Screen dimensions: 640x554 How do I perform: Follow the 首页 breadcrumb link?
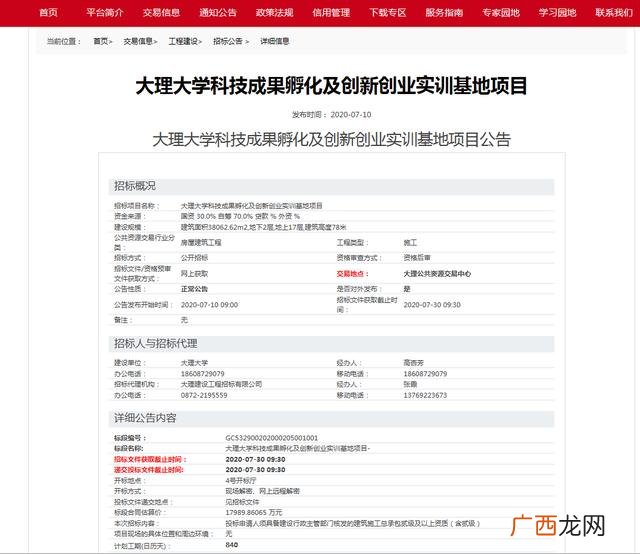click(101, 41)
